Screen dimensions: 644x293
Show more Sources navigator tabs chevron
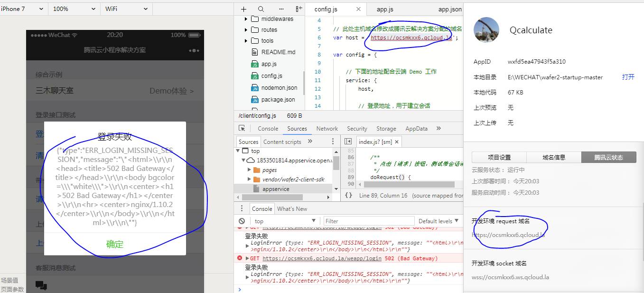click(x=310, y=141)
